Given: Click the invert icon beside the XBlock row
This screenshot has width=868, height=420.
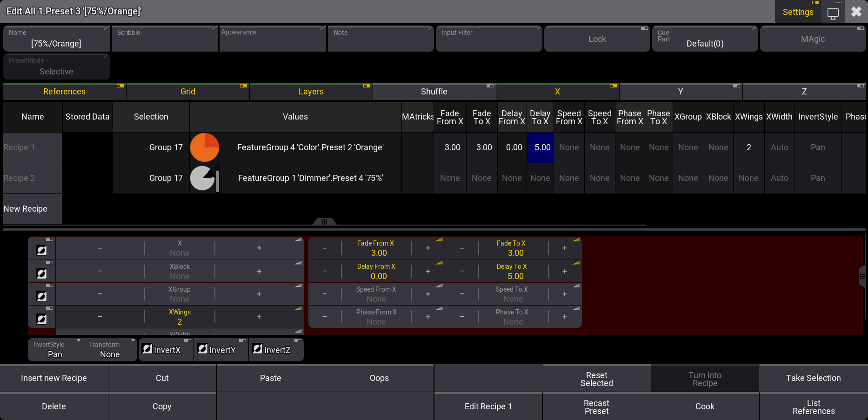Looking at the screenshot, I should coord(41,273).
